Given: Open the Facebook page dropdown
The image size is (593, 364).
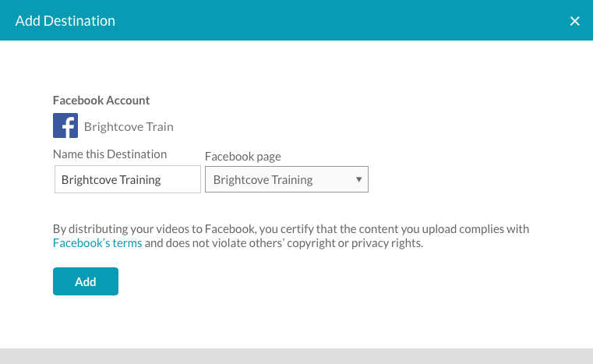Looking at the screenshot, I should [286, 179].
